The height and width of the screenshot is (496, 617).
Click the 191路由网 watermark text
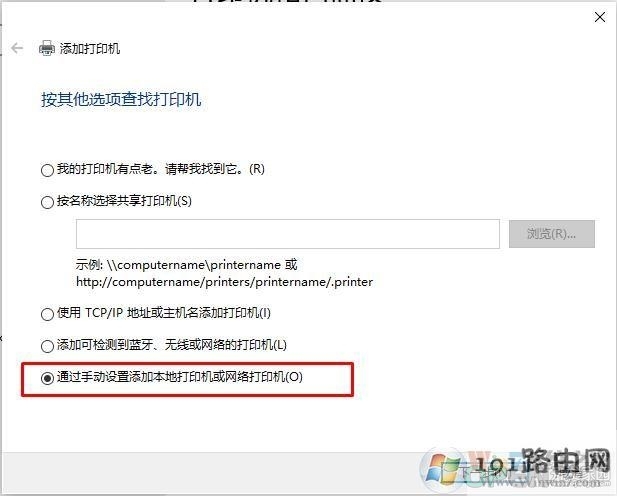click(543, 461)
